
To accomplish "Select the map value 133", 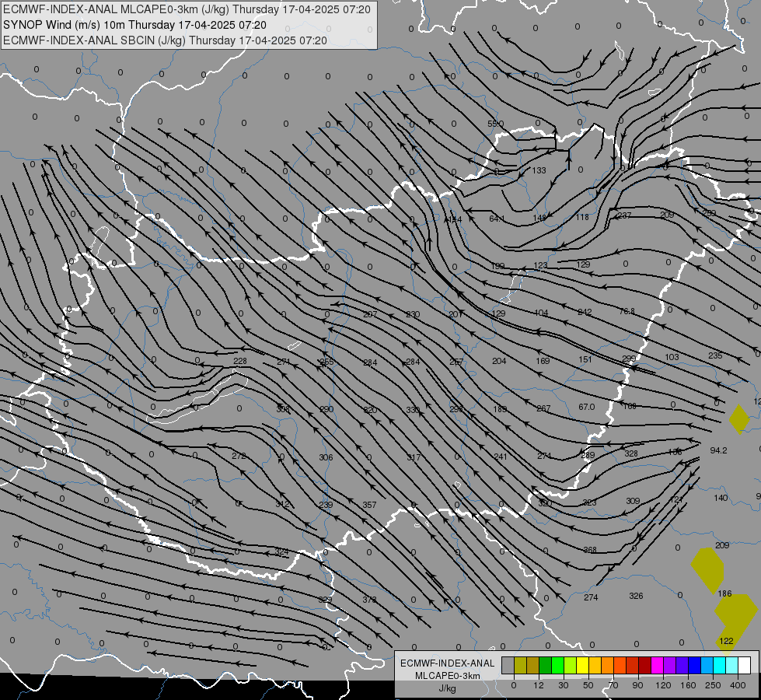I will click(539, 170).
